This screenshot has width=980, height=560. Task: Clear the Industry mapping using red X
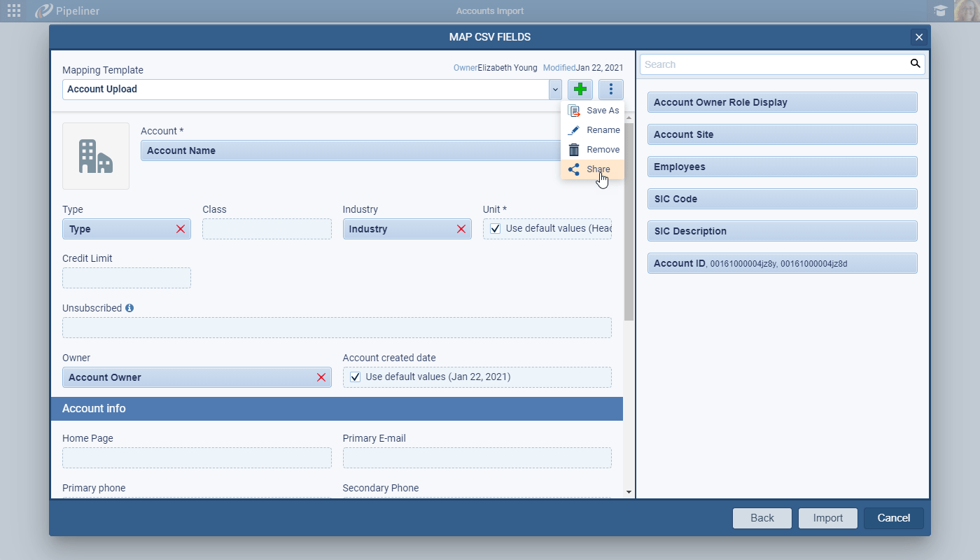[461, 229]
